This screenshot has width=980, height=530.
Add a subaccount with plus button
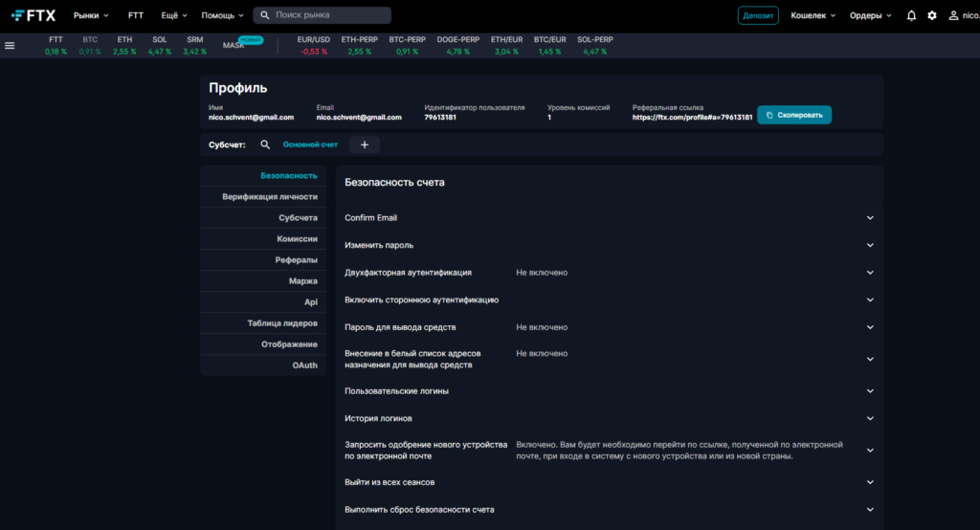(x=365, y=144)
